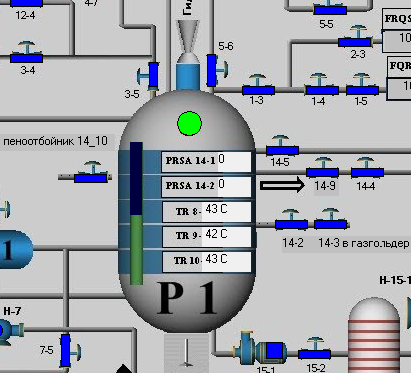
Task: Click valve 14-4 on the outlet pipe
Action: (x=367, y=168)
